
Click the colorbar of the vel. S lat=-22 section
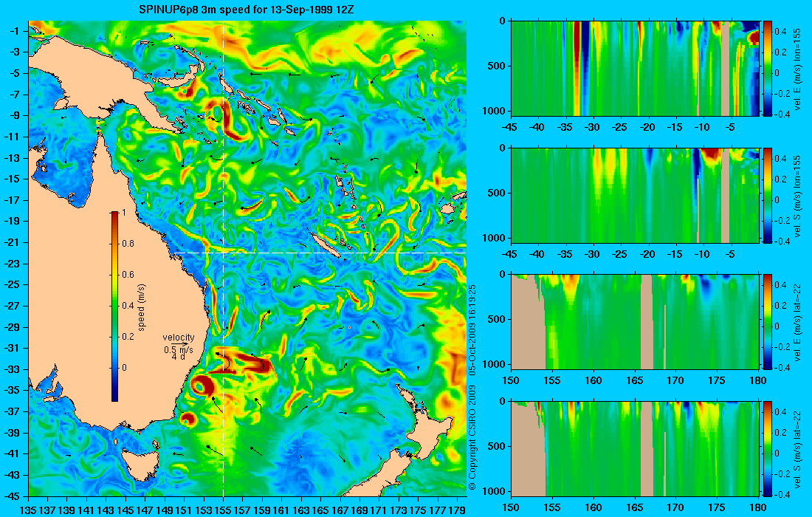[768, 448]
